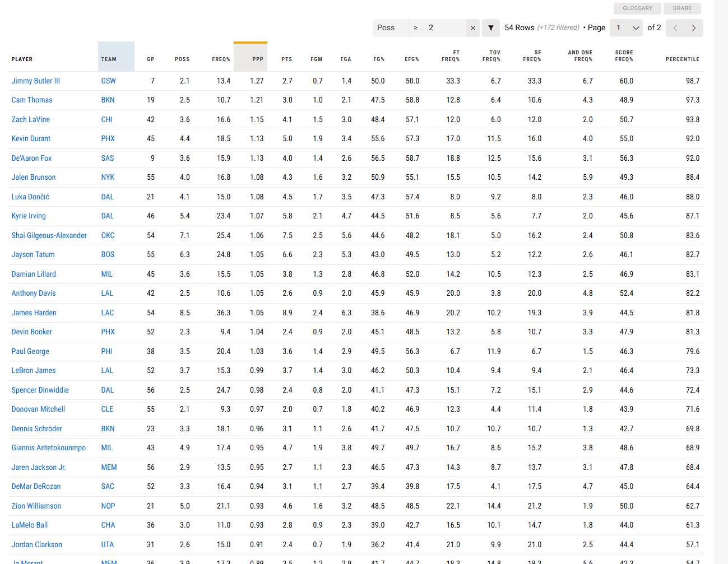The height and width of the screenshot is (564, 728).
Task: Open Devin Booker player link
Action: coord(32,332)
